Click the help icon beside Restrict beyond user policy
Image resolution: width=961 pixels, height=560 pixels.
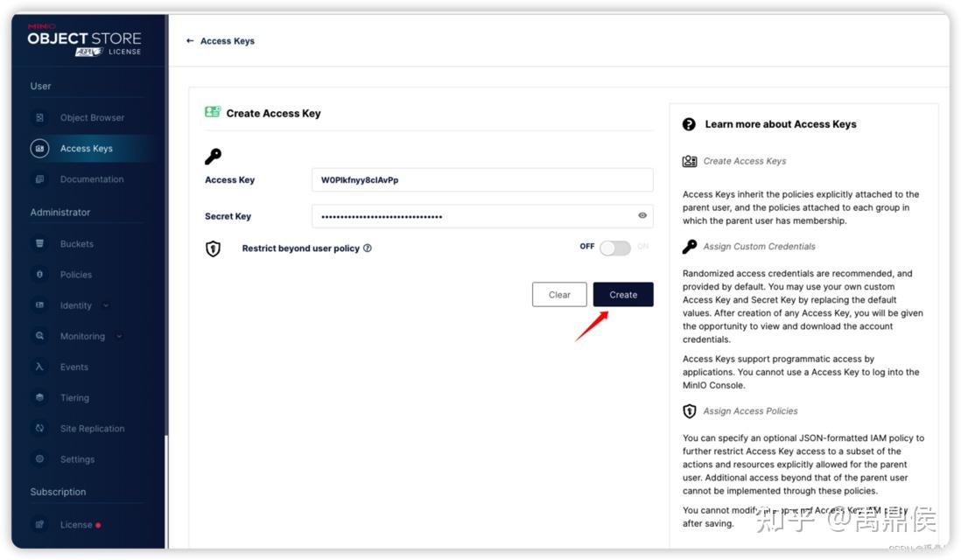tap(368, 248)
